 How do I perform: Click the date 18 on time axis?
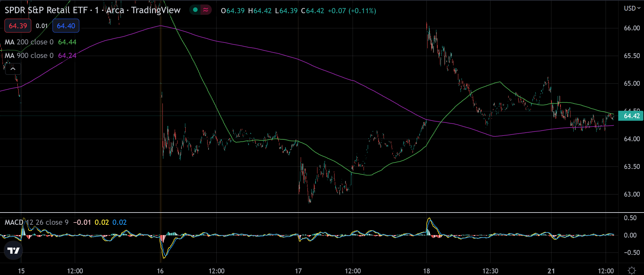pos(426,271)
